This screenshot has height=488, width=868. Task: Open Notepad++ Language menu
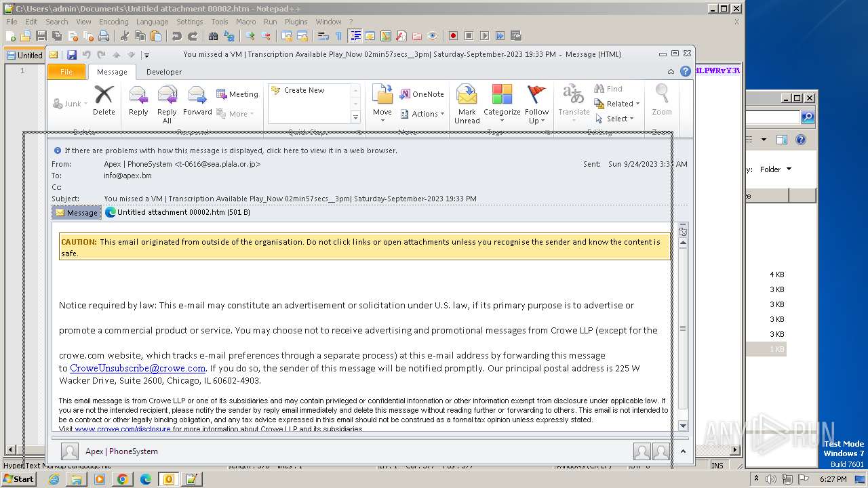click(152, 22)
